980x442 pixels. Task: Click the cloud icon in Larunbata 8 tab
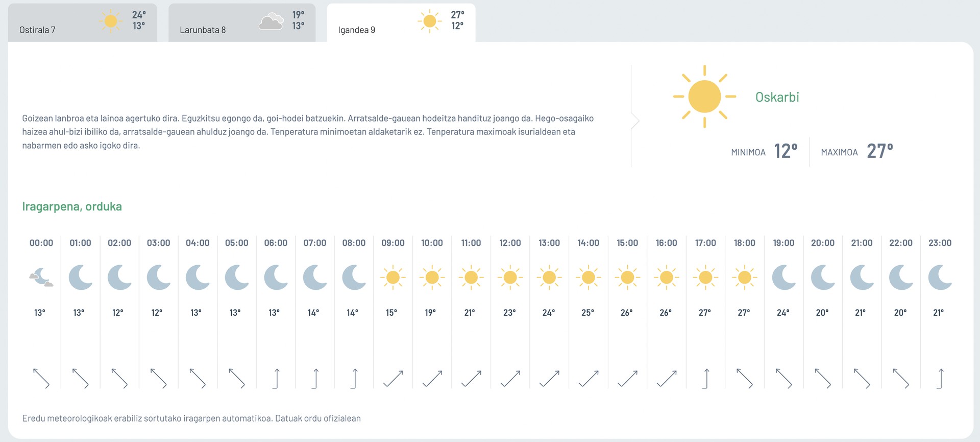point(271,21)
